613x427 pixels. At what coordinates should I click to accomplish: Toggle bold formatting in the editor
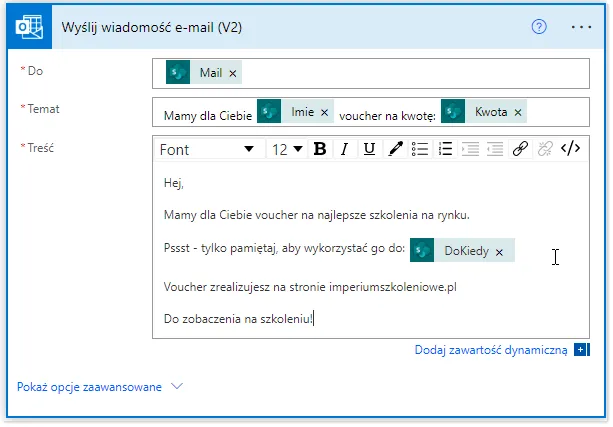click(320, 149)
